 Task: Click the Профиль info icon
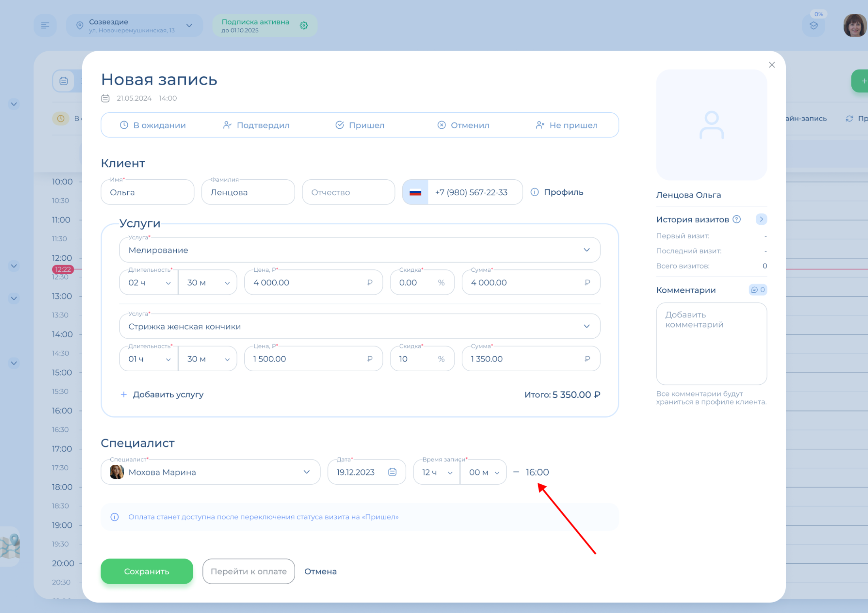[534, 192]
